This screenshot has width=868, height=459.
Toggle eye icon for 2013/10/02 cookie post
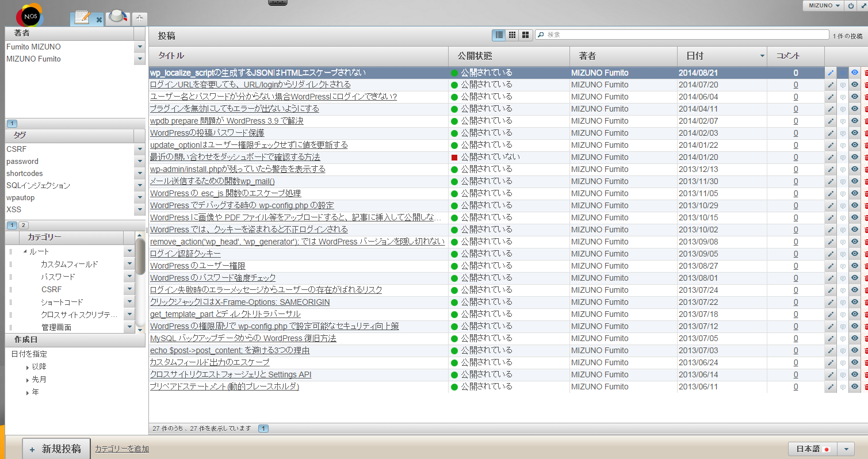click(x=855, y=230)
